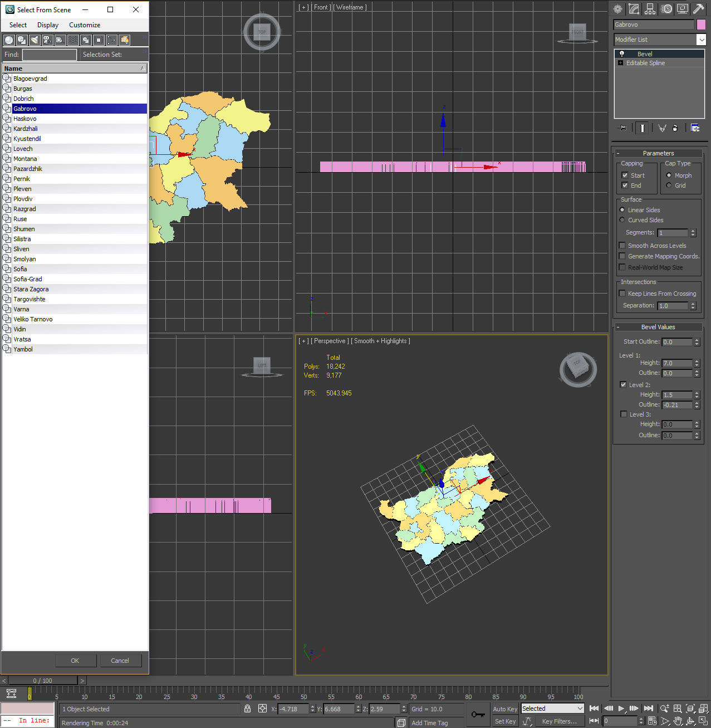Uncheck the Start capping checkbox
711x728 pixels.
click(x=625, y=175)
